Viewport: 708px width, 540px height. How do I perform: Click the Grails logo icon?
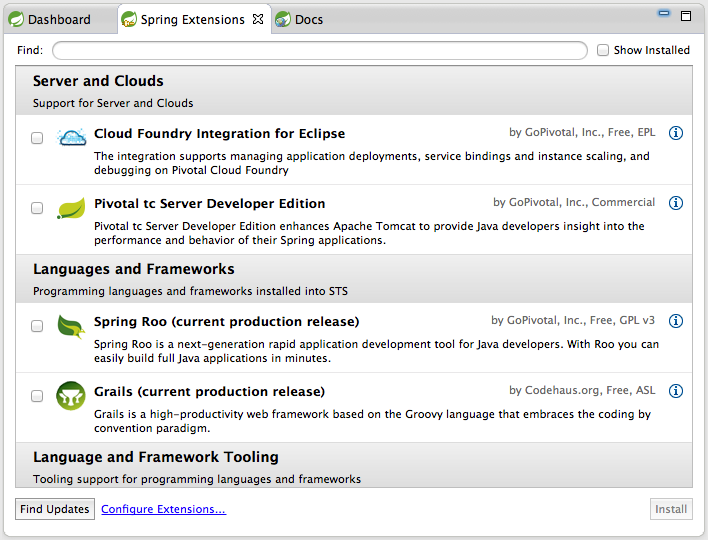tap(71, 396)
